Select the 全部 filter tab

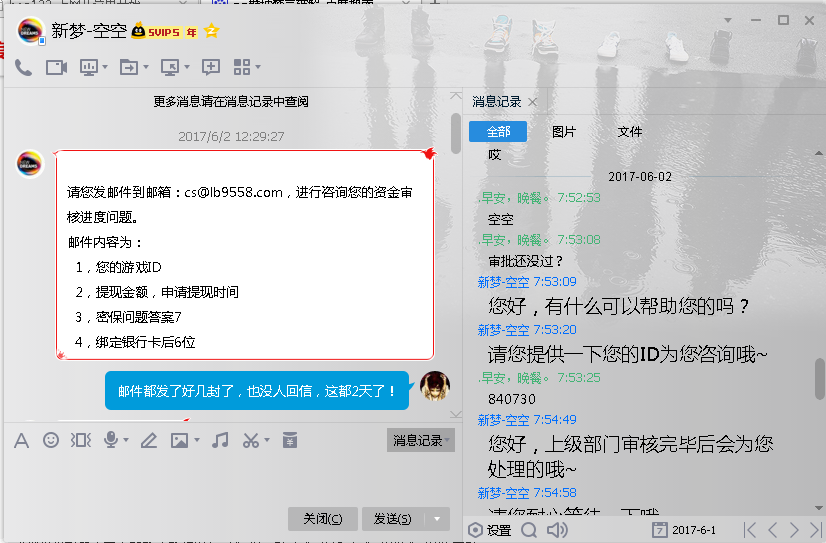498,132
